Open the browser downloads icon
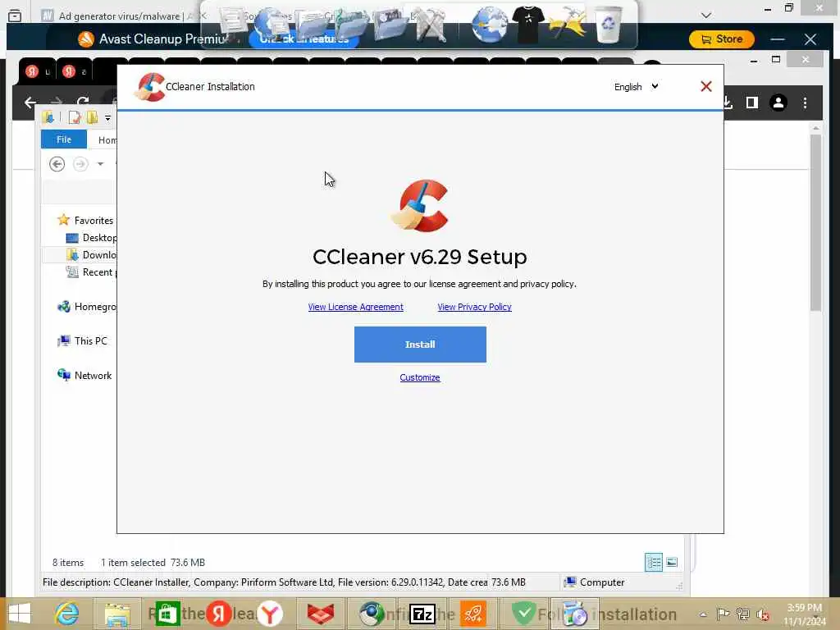This screenshot has height=630, width=840. (x=728, y=103)
